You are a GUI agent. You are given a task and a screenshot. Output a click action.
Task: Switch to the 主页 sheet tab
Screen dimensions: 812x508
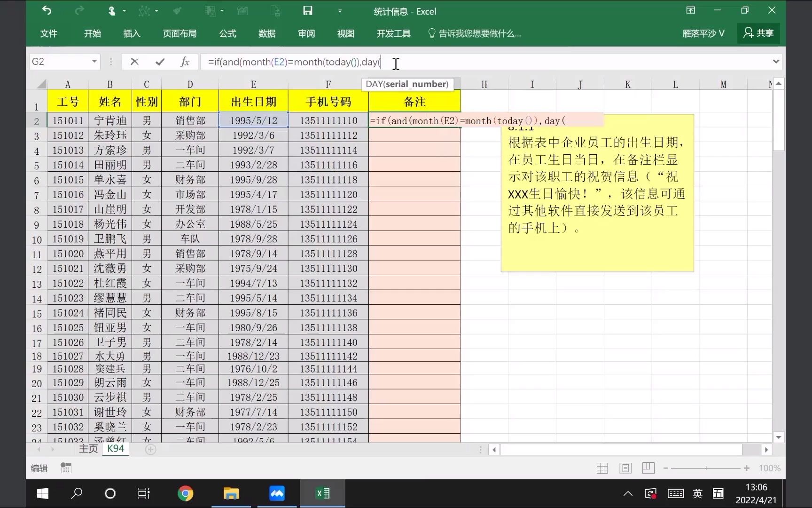pyautogui.click(x=88, y=449)
